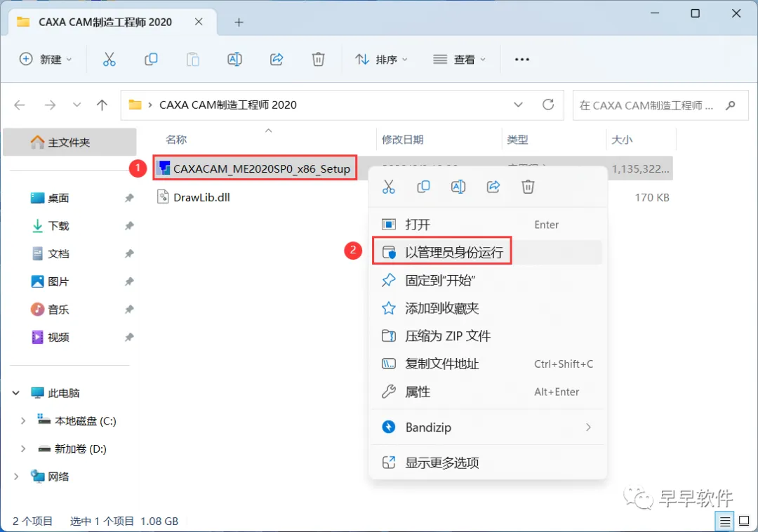Click the toolbar Cut scissors icon
The width and height of the screenshot is (758, 532).
109,60
